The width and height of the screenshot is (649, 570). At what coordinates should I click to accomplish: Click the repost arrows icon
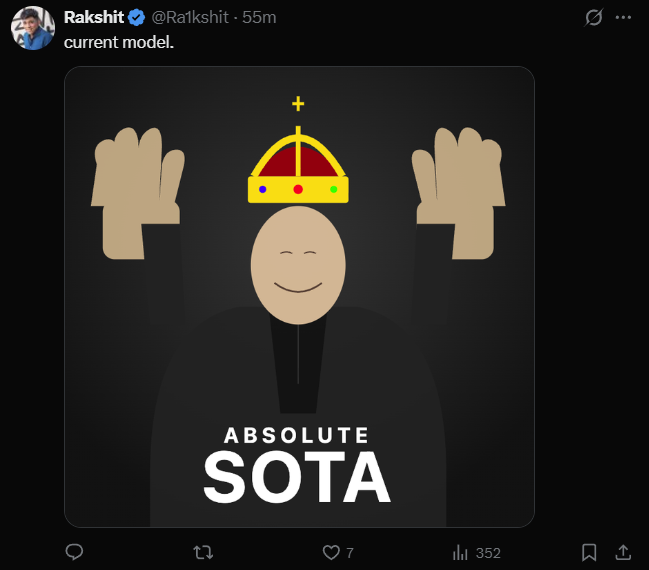[x=202, y=552]
